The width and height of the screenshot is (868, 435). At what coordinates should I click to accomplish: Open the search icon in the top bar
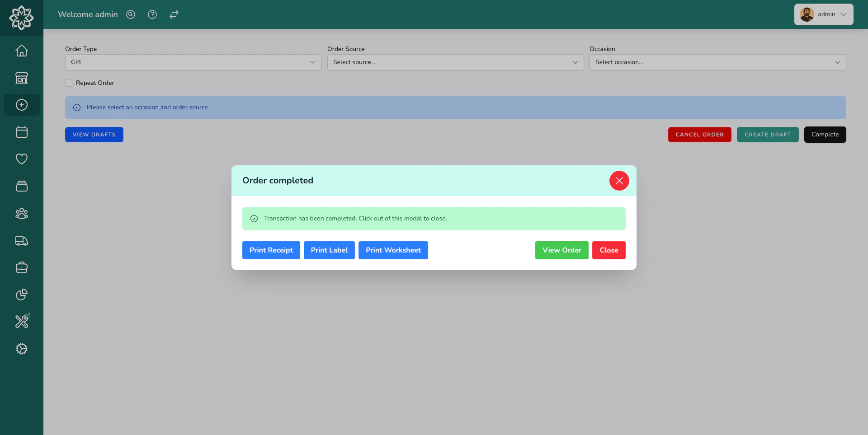(130, 14)
